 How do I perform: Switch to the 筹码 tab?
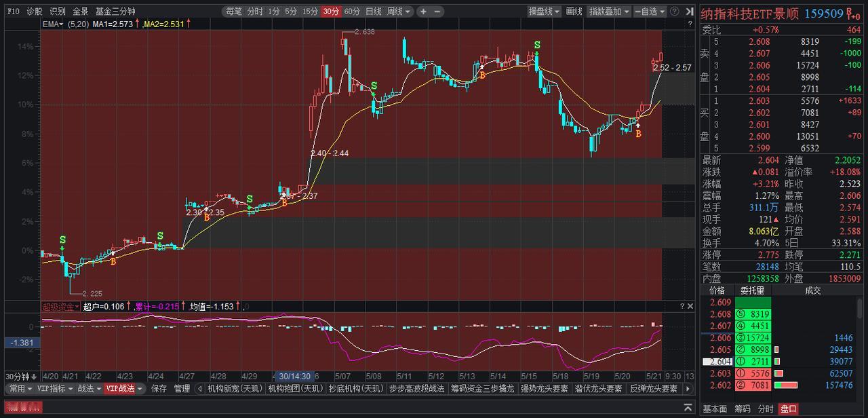point(743,408)
